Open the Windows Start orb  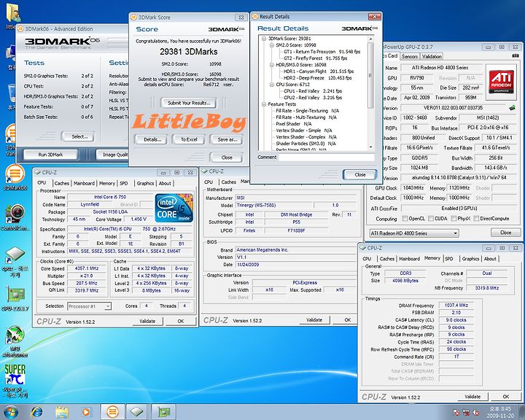pyautogui.click(x=10, y=412)
